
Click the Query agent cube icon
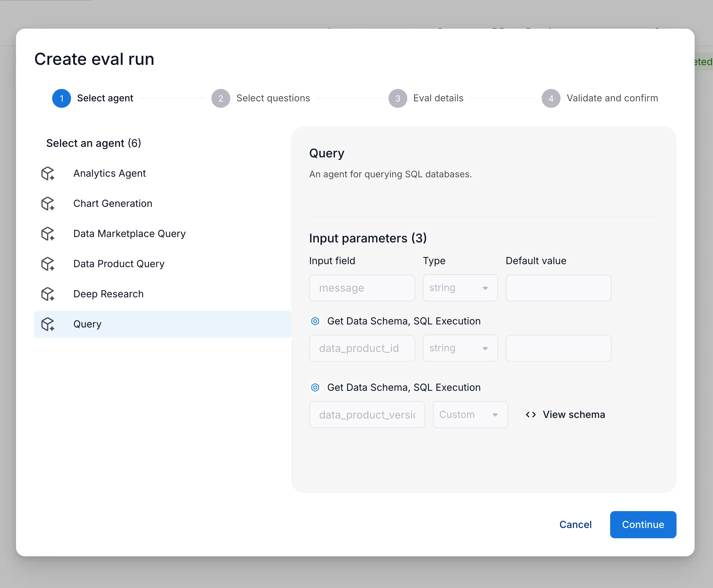48,324
